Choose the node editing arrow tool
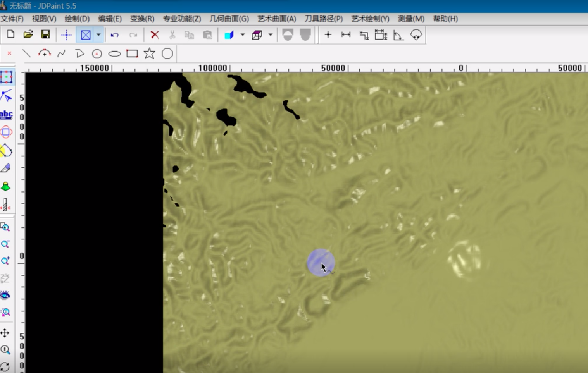Image resolution: width=588 pixels, height=373 pixels. [6, 96]
